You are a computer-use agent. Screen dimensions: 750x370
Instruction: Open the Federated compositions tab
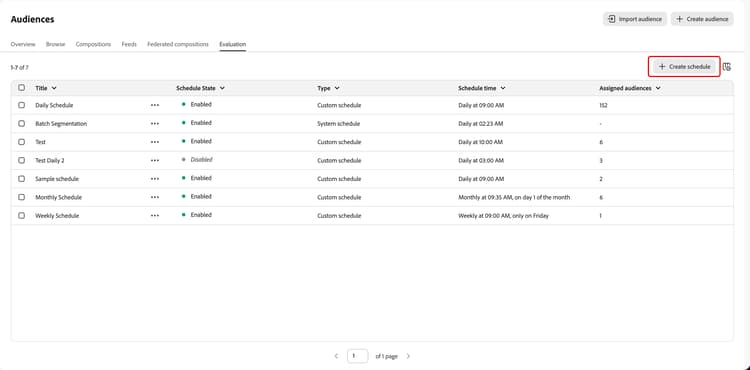pos(178,44)
